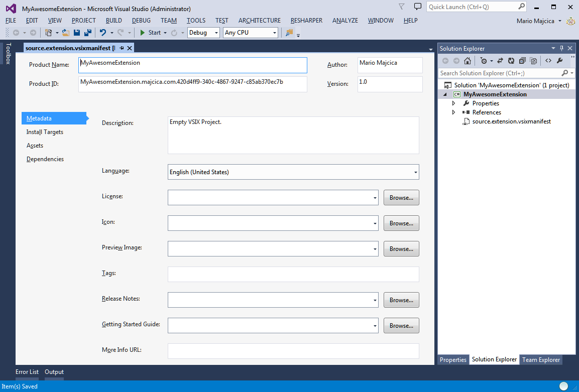Click the user avatar icon next to Mario Majcica
579x392 pixels.
[570, 21]
